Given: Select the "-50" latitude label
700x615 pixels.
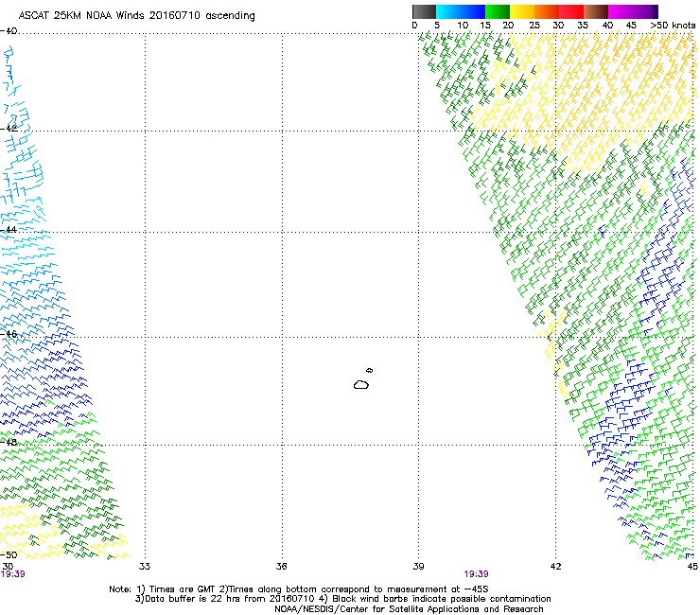Looking at the screenshot, I should [x=9, y=554].
